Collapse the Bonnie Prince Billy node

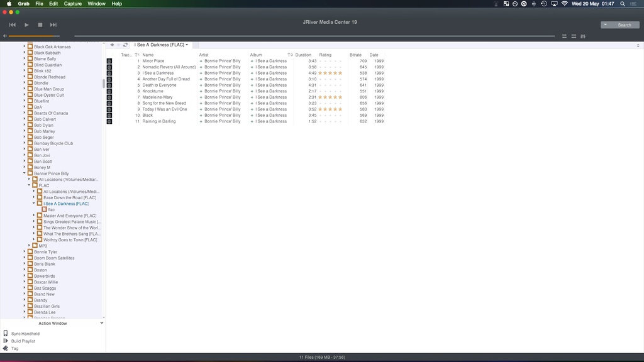coord(25,173)
